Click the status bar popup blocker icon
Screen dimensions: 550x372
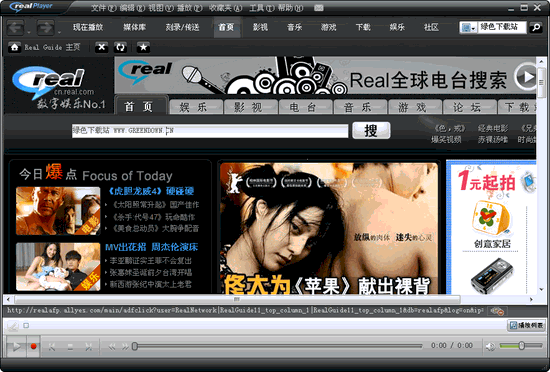497,311
